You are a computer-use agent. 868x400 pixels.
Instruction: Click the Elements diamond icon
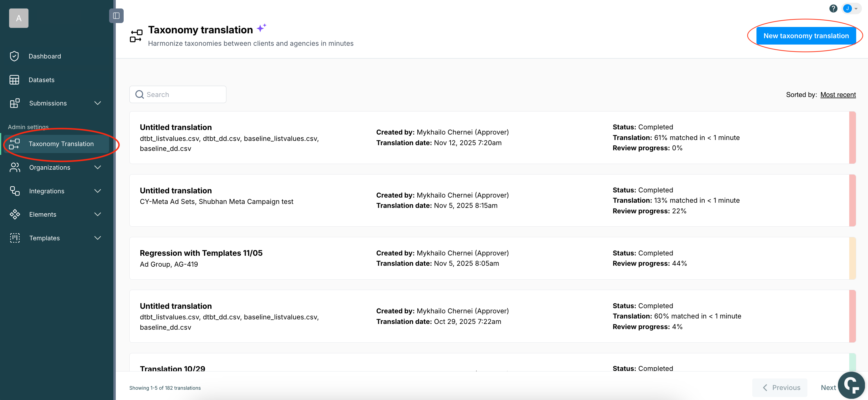[x=15, y=214]
